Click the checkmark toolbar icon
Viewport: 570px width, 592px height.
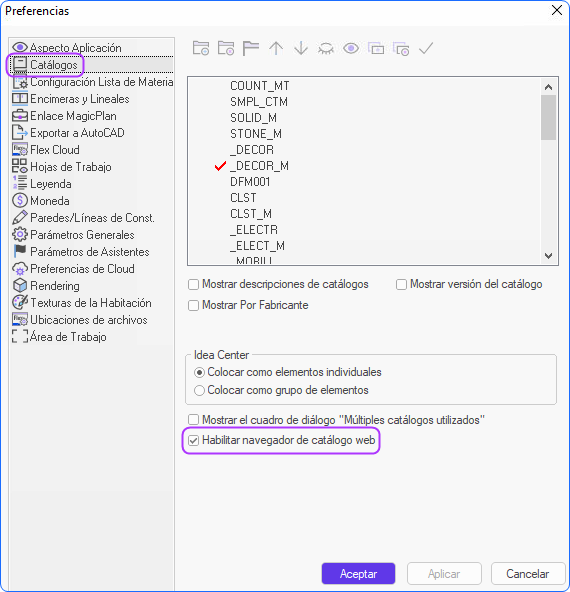pyautogui.click(x=426, y=48)
